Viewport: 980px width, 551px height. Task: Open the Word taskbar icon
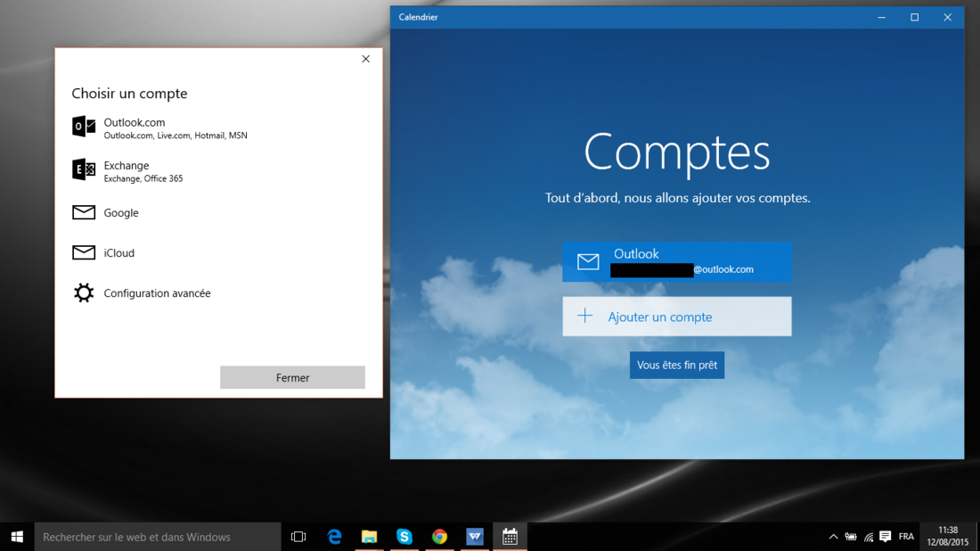474,537
